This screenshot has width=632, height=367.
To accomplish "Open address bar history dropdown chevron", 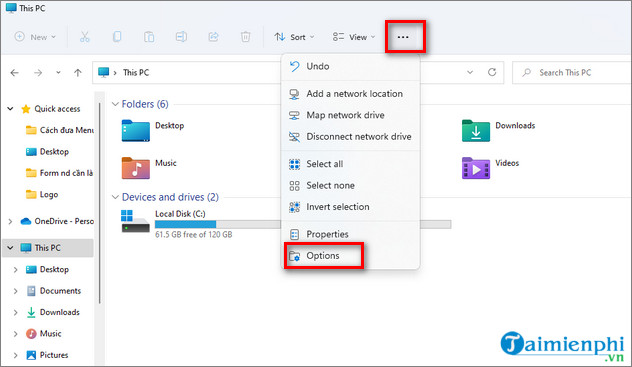I will (x=470, y=73).
